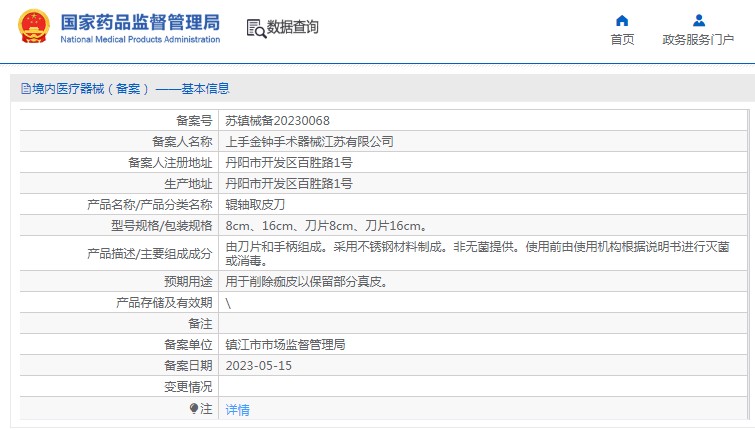Click the bulb icon next to 注

coord(194,409)
